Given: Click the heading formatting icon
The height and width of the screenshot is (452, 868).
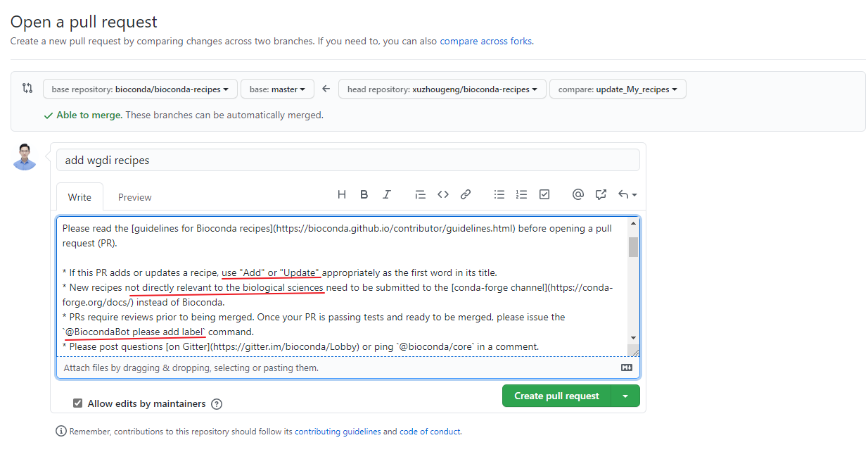Looking at the screenshot, I should [x=342, y=194].
